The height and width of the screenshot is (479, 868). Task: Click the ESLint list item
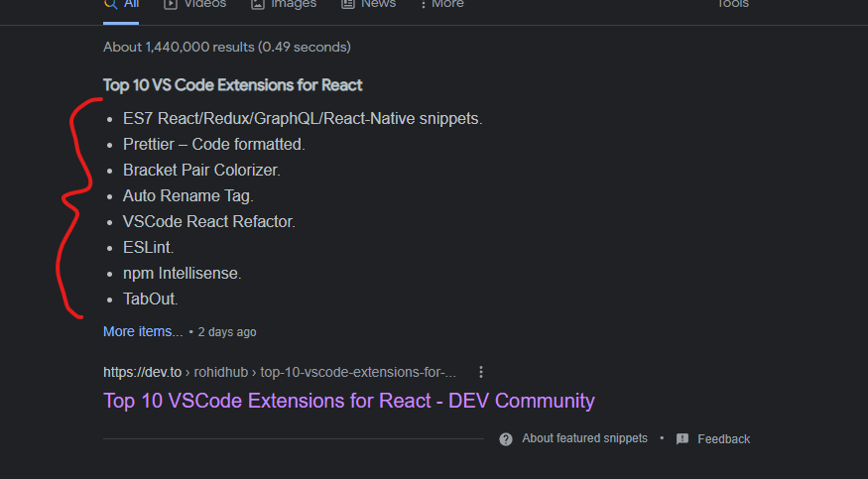click(x=149, y=247)
